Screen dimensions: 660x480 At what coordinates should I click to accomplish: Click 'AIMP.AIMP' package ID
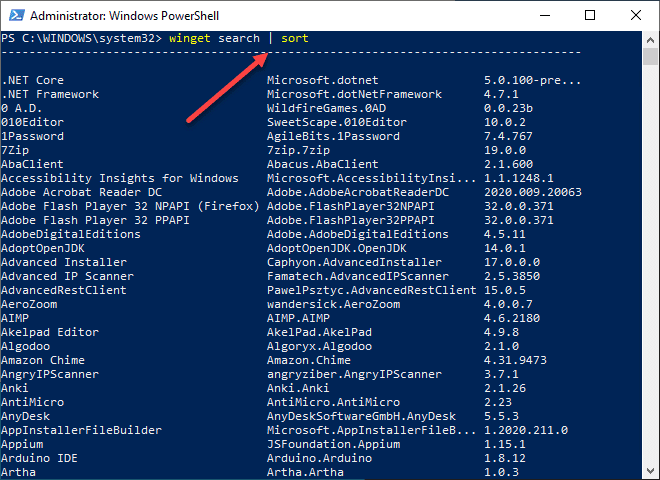click(298, 318)
